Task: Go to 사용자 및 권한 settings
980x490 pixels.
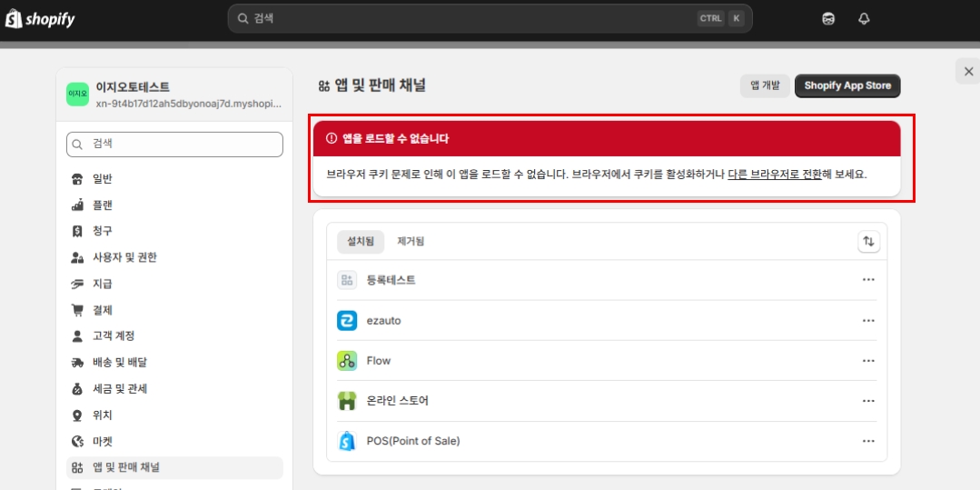Action: (x=124, y=257)
